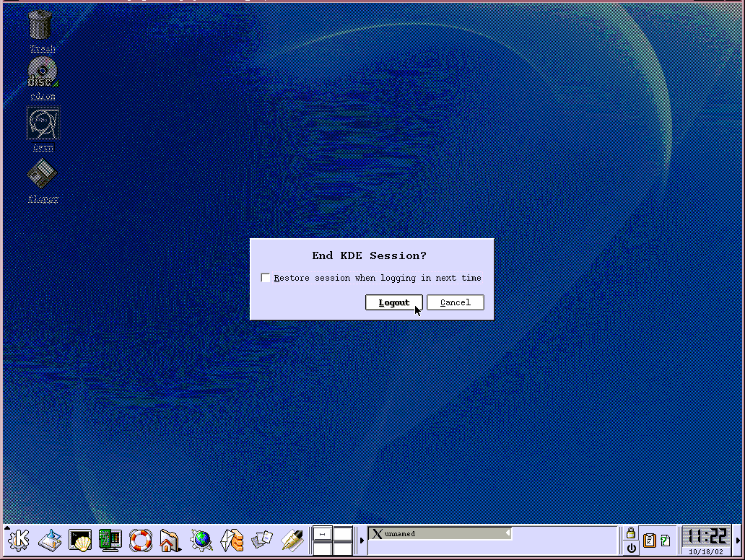This screenshot has height=560, width=745.
Task: Open the documents pages icon in panel
Action: pos(262,540)
